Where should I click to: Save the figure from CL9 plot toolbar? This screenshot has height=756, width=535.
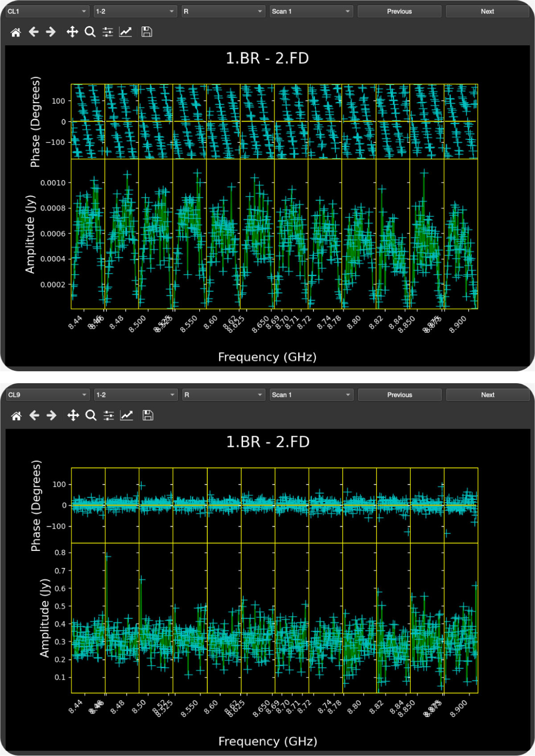[x=148, y=416]
